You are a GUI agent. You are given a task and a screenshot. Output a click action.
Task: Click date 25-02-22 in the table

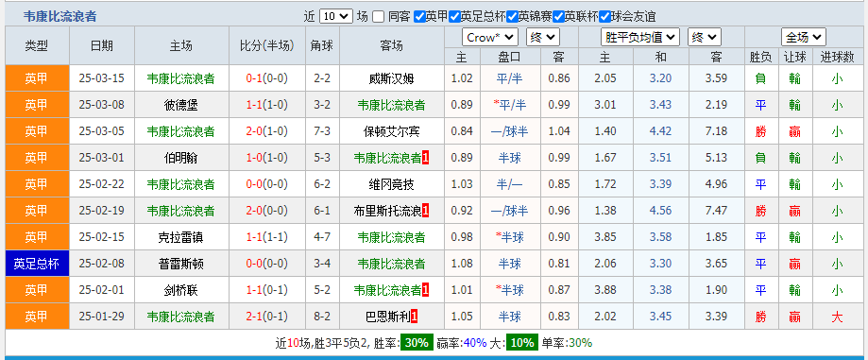click(x=102, y=184)
